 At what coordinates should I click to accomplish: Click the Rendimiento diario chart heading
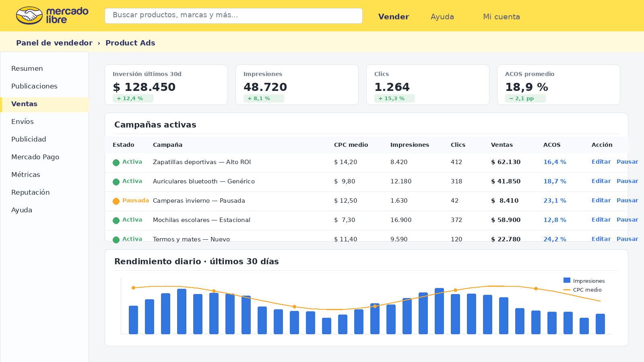[196, 261]
